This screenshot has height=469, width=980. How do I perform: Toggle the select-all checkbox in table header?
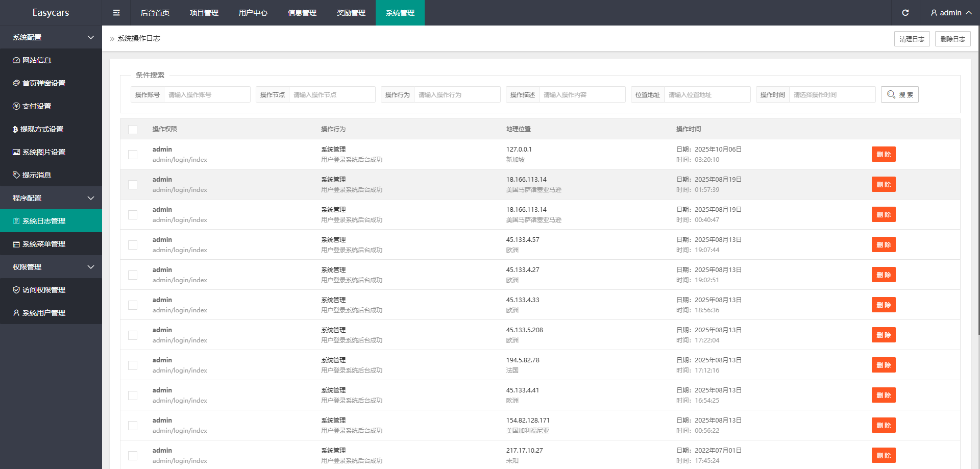click(133, 129)
